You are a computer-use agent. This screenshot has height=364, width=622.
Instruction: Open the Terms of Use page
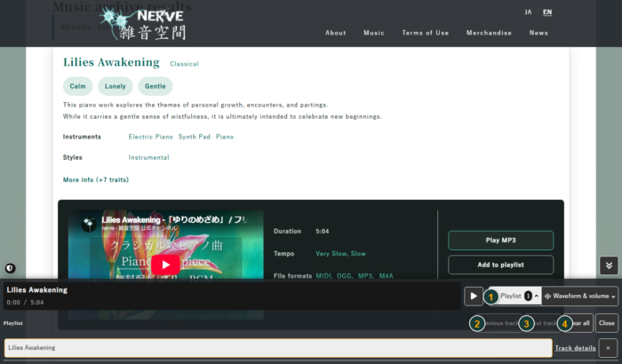426,33
